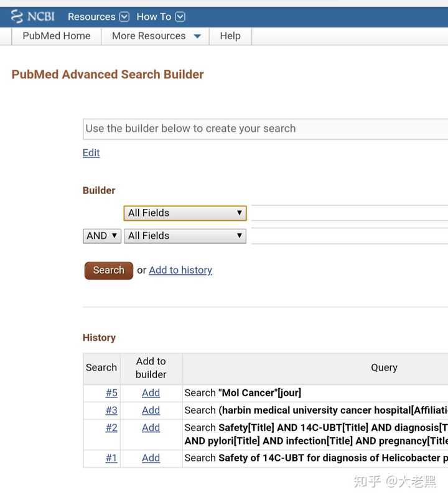
Task: Go to PubMed Home tab
Action: pyautogui.click(x=57, y=35)
